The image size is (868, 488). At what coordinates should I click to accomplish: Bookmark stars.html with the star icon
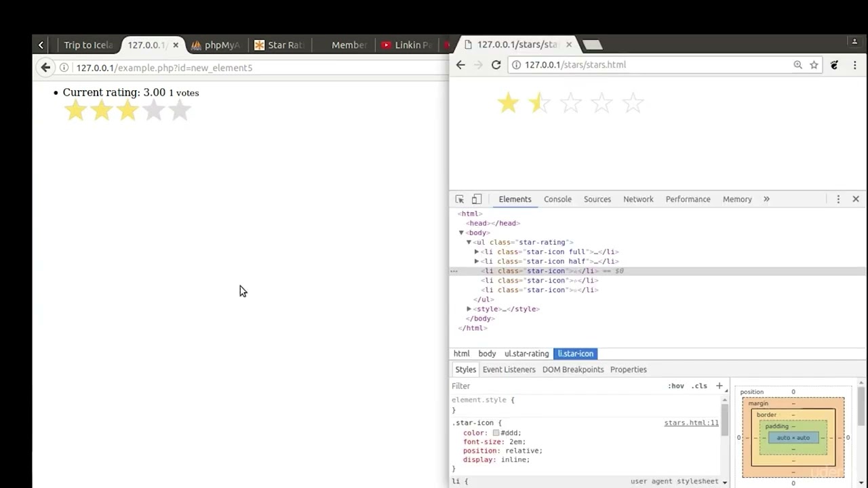coord(814,65)
